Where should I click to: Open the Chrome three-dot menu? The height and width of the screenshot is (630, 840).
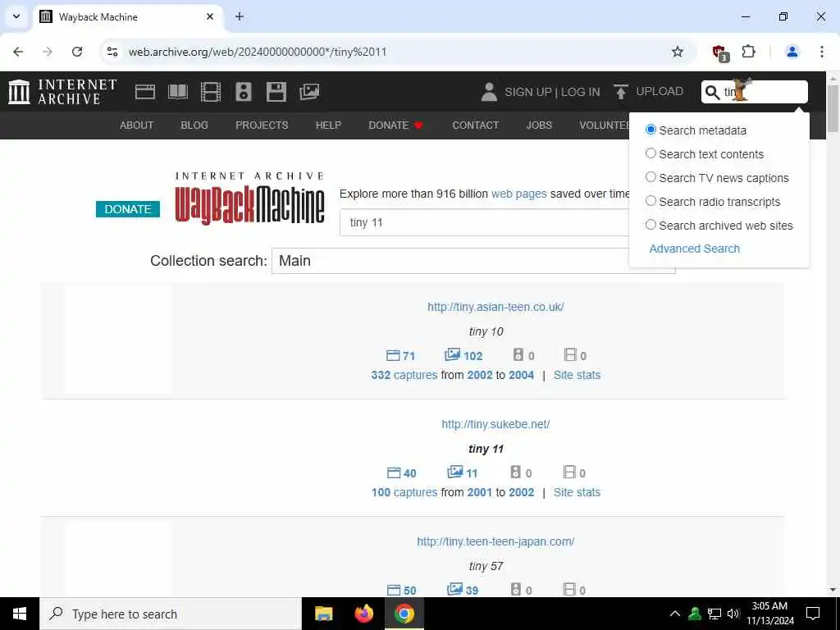pos(821,52)
